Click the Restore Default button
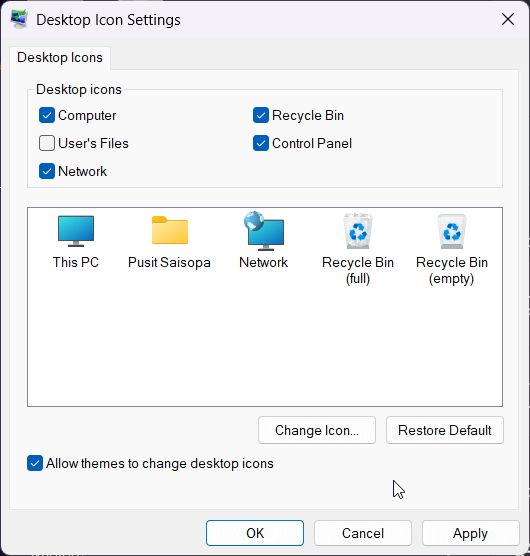 point(445,430)
